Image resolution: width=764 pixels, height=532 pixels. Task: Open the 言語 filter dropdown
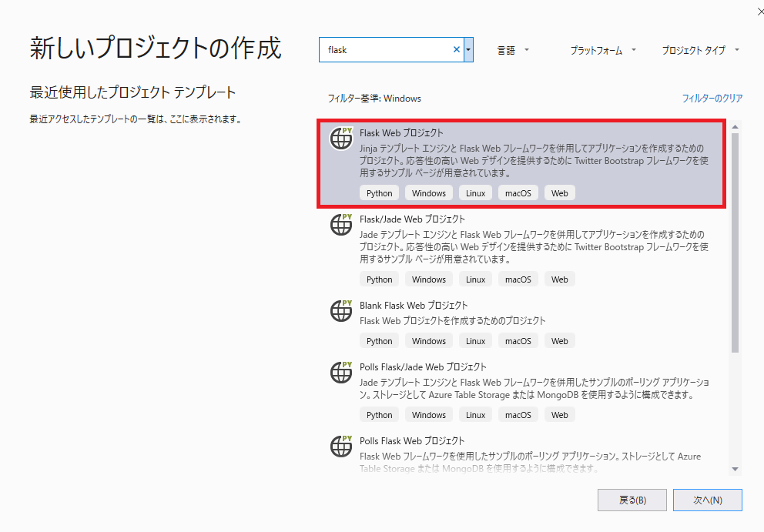point(513,50)
